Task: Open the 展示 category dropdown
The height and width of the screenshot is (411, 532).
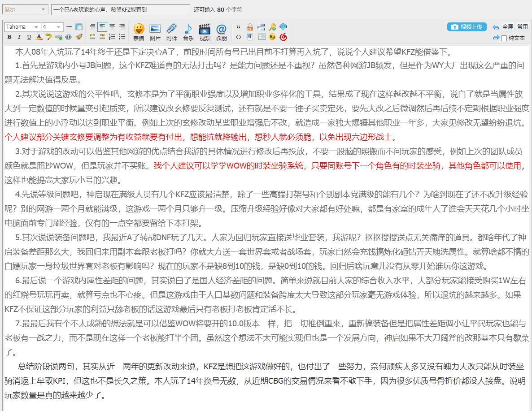Action: (25, 9)
